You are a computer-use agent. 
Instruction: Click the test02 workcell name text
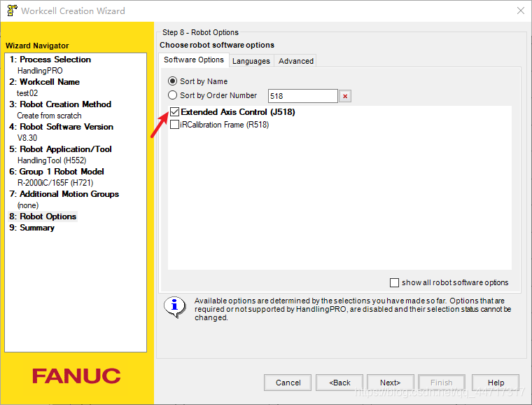click(27, 93)
